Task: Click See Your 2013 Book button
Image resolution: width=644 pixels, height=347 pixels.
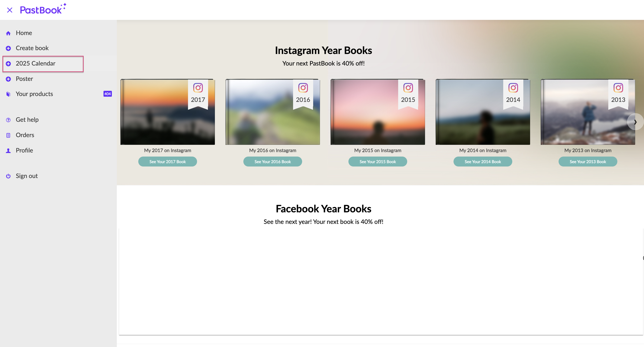Action: point(588,162)
